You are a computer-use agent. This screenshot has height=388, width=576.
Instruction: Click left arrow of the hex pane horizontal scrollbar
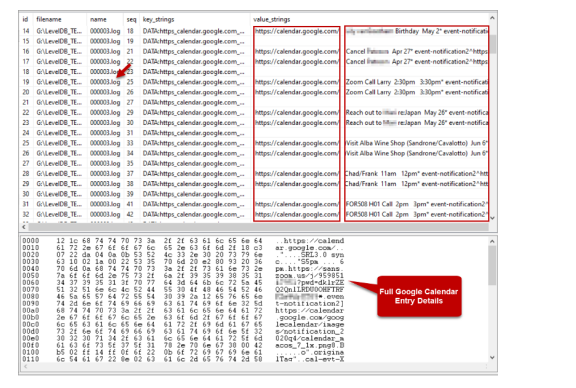click(25, 366)
